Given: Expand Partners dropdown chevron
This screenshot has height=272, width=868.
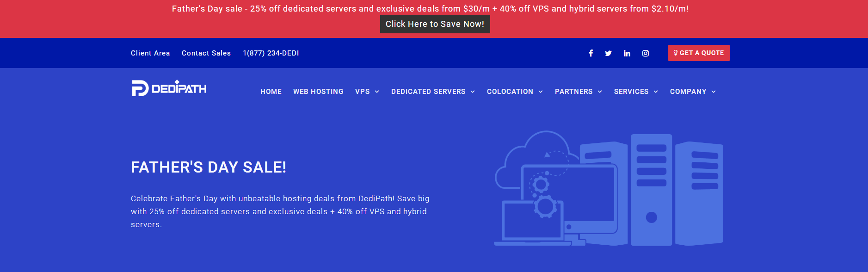Looking at the screenshot, I should (x=600, y=92).
